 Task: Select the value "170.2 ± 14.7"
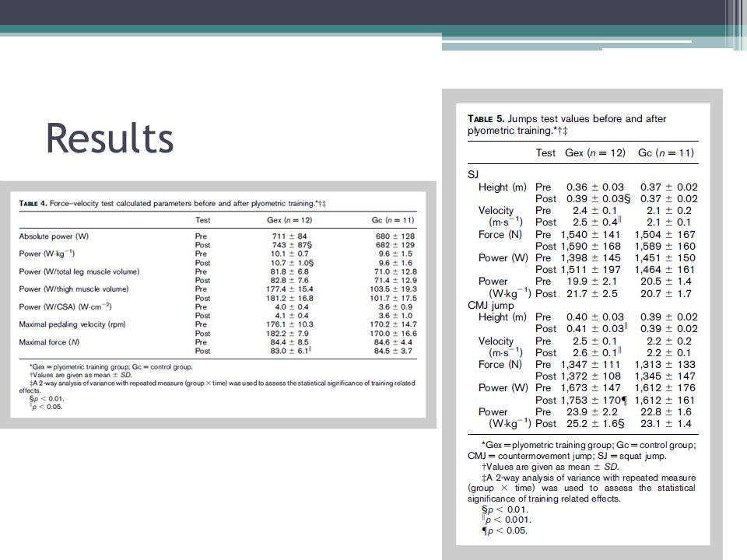point(394,324)
